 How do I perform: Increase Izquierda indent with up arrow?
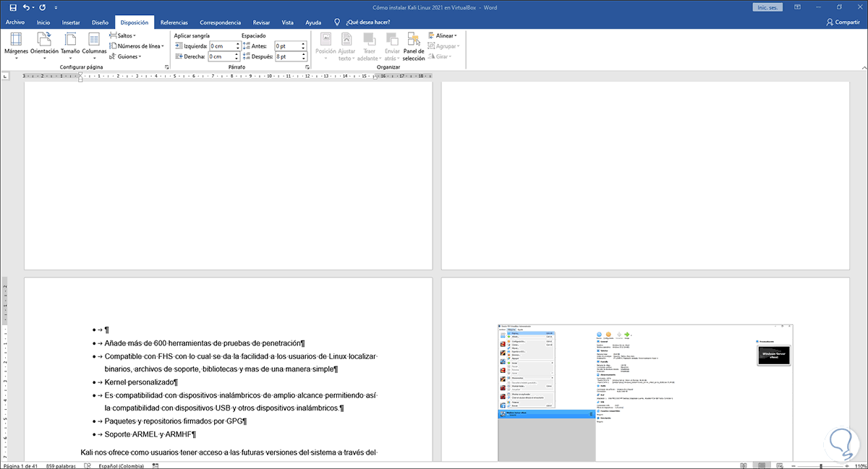pyautogui.click(x=237, y=44)
